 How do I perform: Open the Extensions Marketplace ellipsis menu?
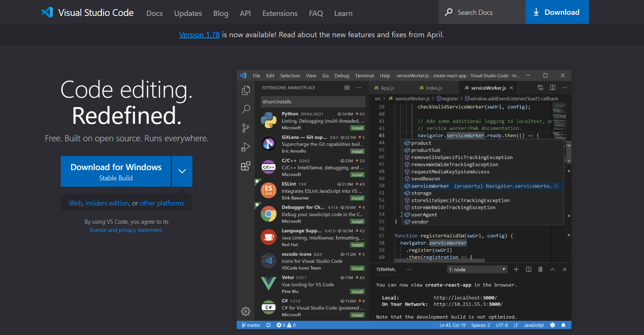coord(359,88)
